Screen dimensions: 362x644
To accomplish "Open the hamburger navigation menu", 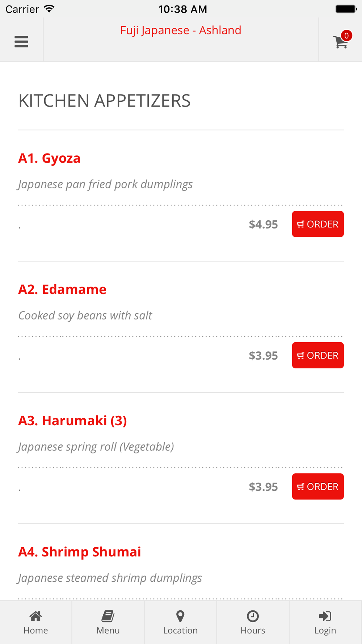I will pos(21,41).
